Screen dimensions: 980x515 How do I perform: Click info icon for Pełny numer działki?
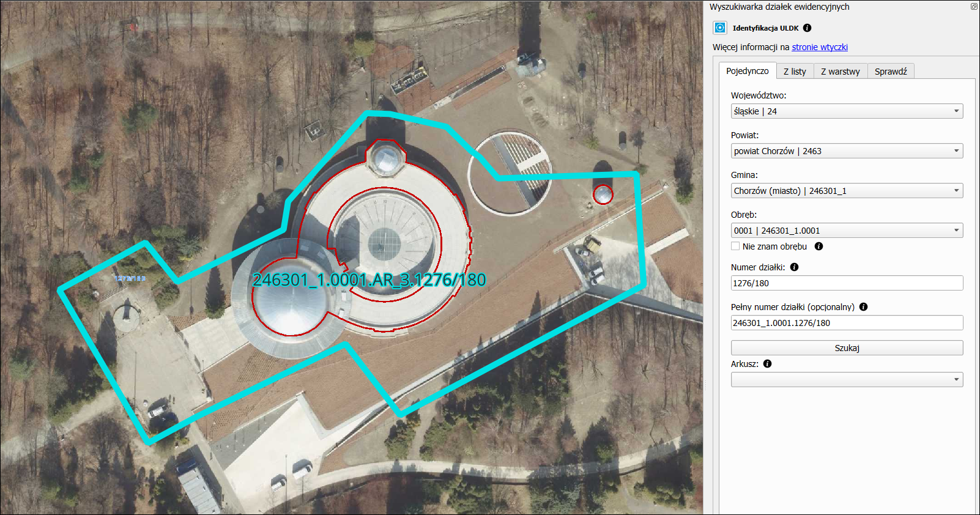point(863,307)
